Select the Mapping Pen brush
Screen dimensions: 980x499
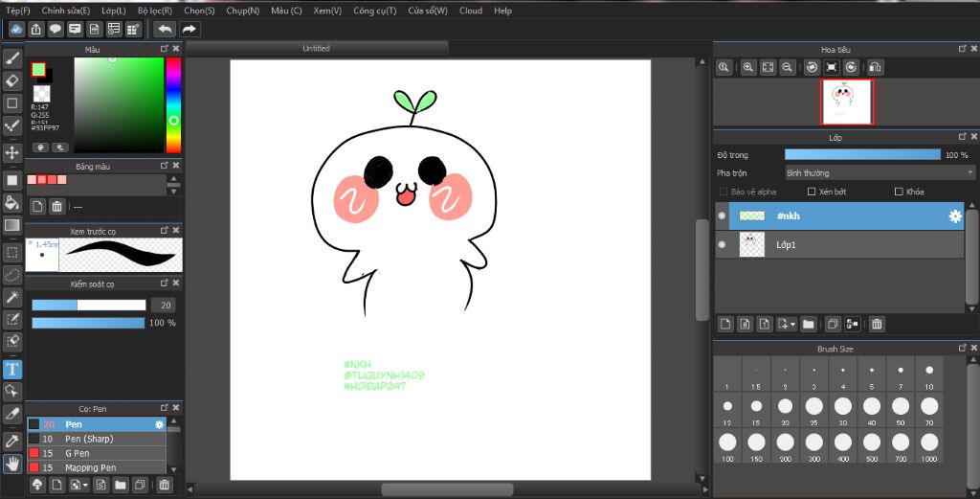coord(97,467)
